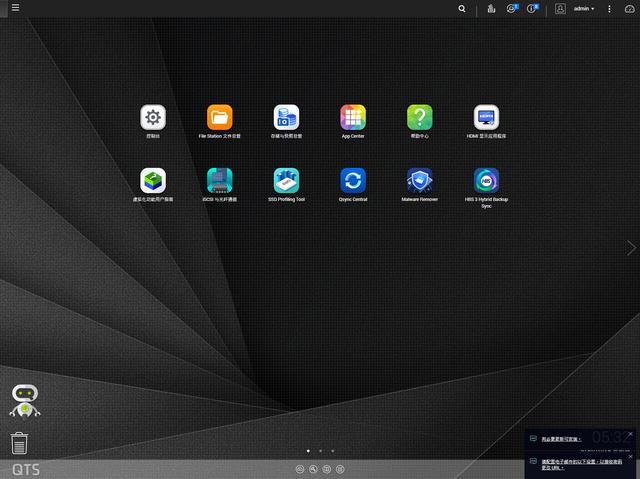Screen dimensions: 640x479
Task: Open the search magnifier in top bar
Action: [462, 9]
